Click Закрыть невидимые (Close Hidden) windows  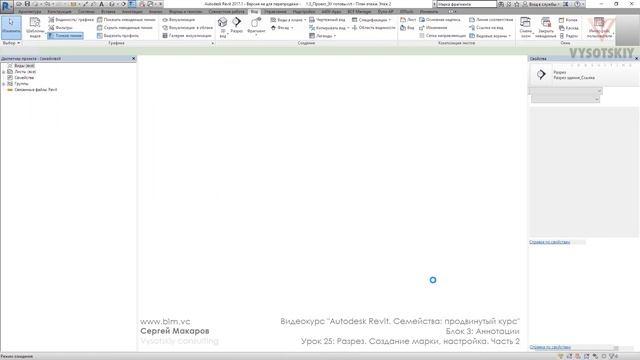pyautogui.click(x=546, y=27)
